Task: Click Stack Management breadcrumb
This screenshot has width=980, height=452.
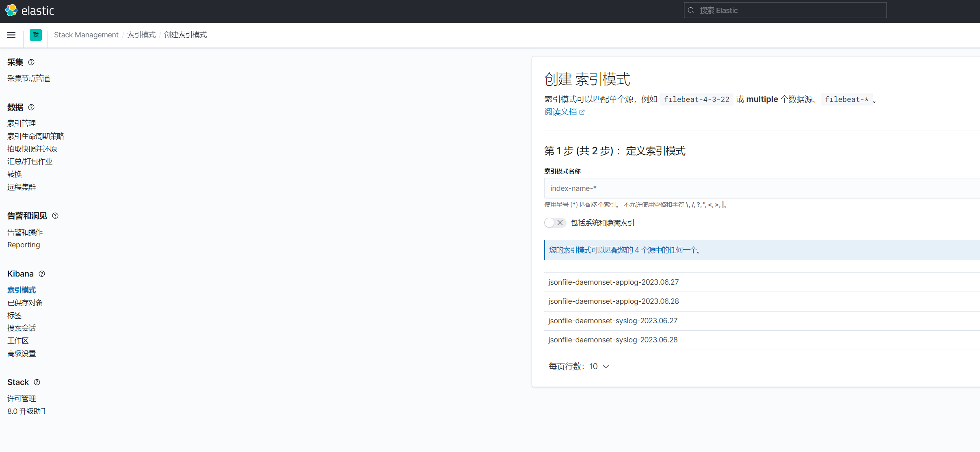Action: [x=86, y=35]
